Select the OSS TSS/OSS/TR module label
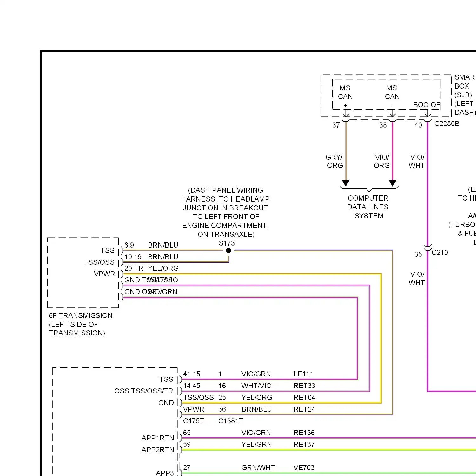 tap(143, 391)
